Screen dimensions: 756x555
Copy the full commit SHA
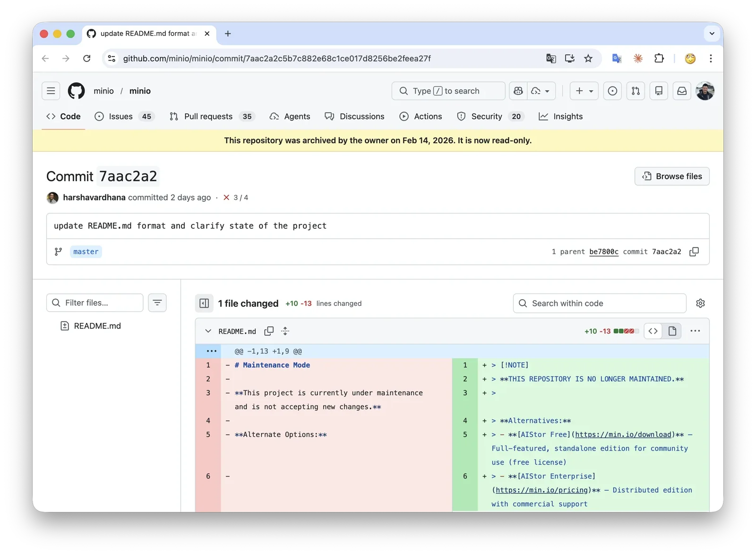694,251
